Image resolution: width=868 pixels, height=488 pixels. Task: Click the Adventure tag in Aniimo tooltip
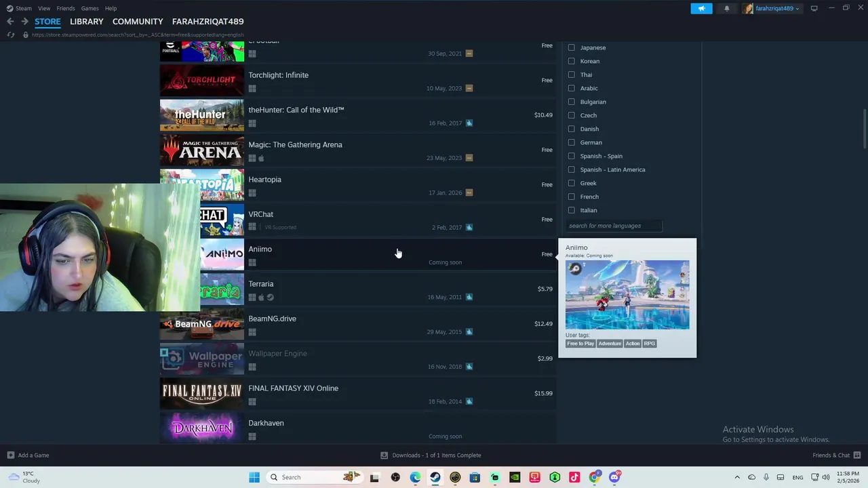[610, 344]
